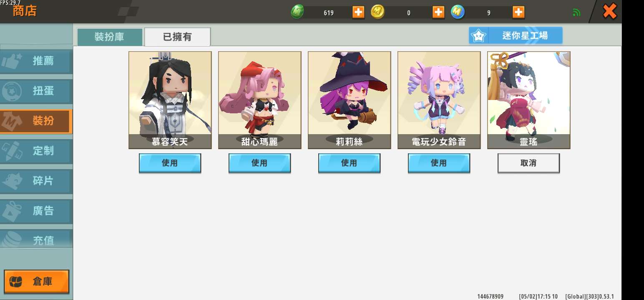Open the 扭蛋 gacha section
Image resolution: width=644 pixels, height=300 pixels.
[36, 91]
